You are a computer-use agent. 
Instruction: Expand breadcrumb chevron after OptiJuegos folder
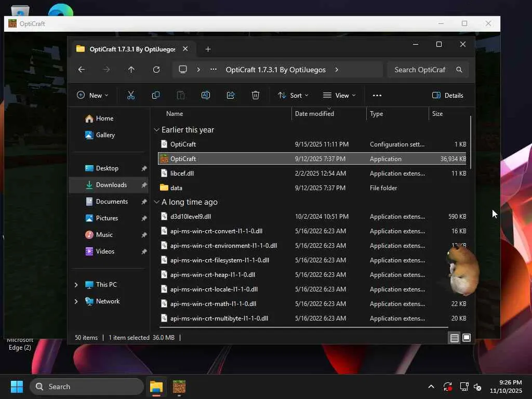[x=337, y=70]
